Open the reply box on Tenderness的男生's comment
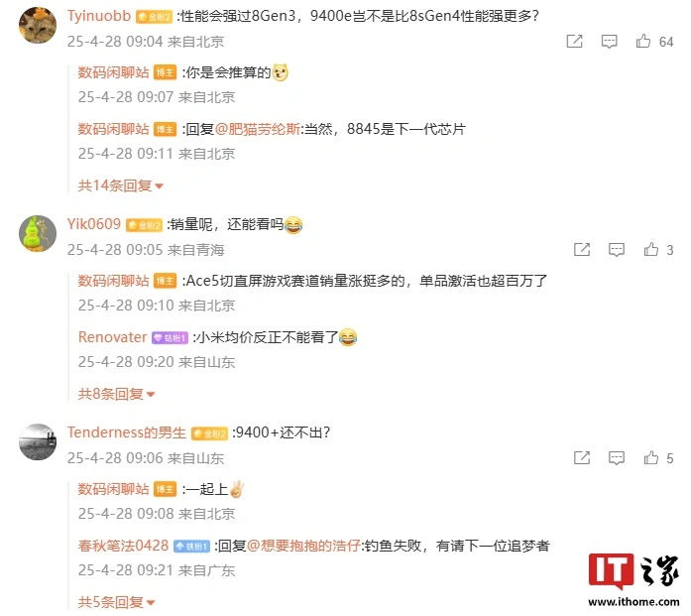Viewport: 691px width, 616px height. 616,458
